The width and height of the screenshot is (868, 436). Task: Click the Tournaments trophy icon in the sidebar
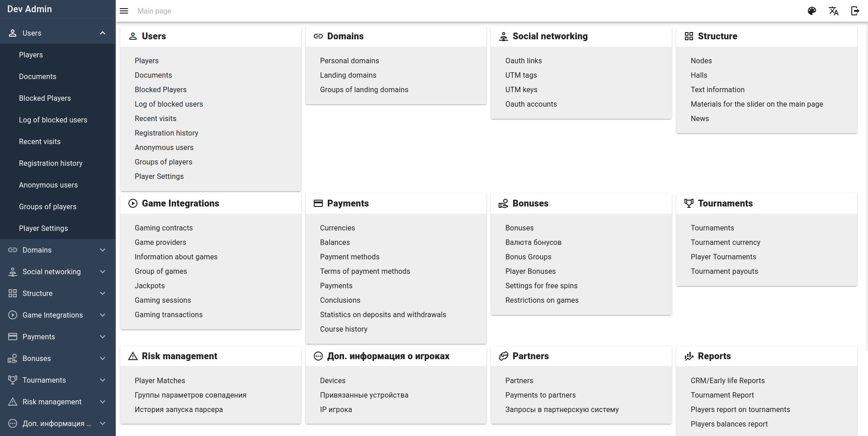[x=12, y=380]
